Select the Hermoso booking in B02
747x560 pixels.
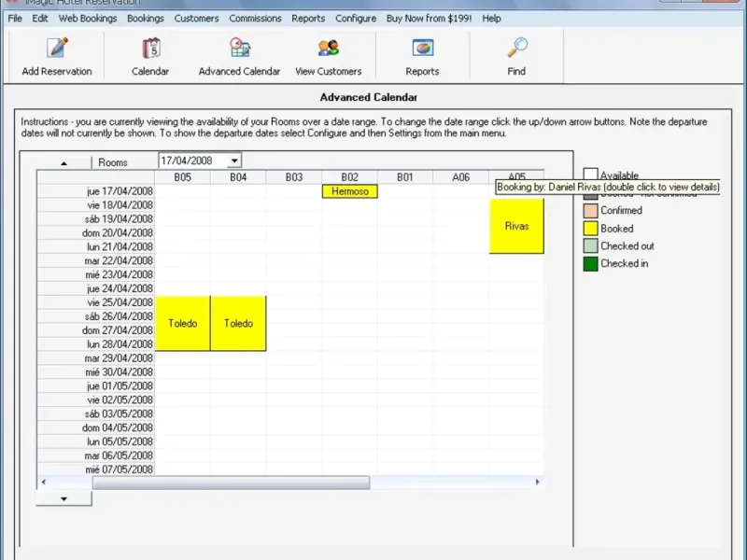(350, 191)
